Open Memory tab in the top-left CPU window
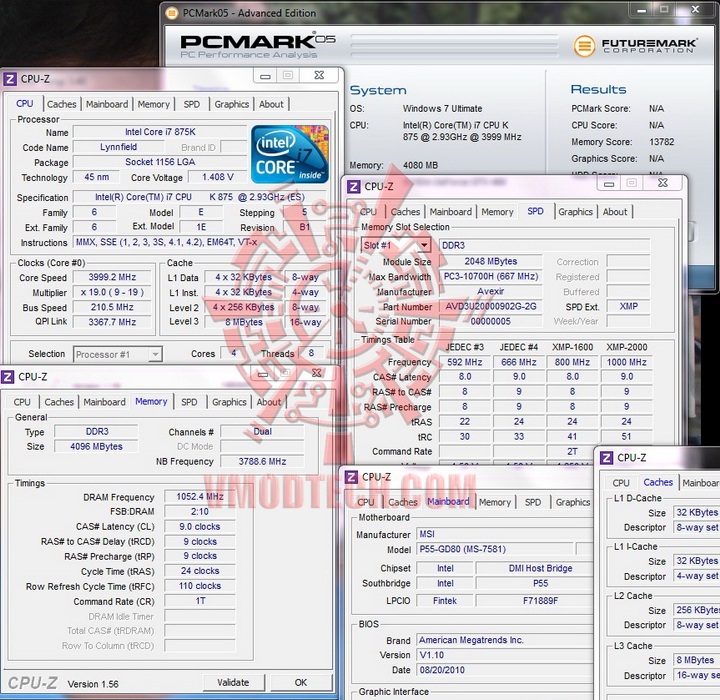The image size is (720, 700). (x=153, y=104)
